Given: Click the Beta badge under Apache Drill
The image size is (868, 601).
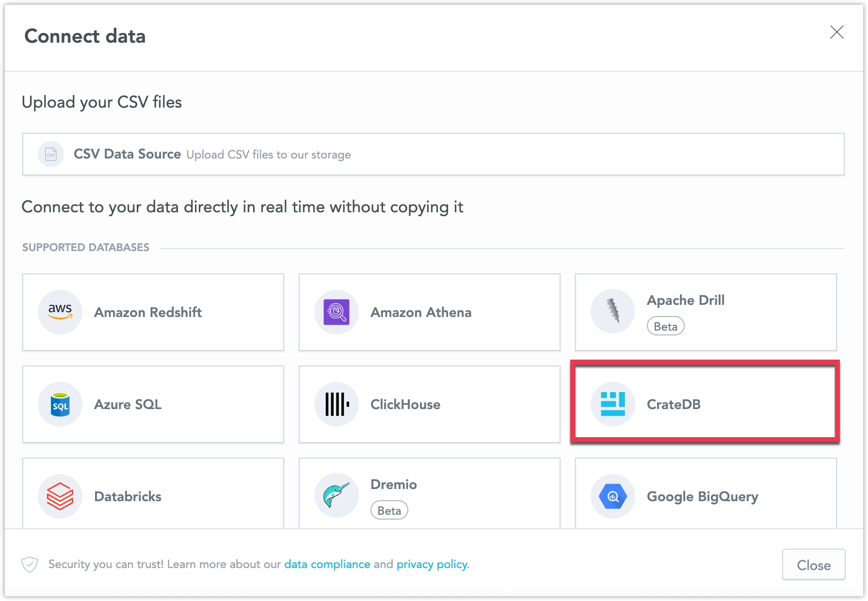Looking at the screenshot, I should 665,326.
